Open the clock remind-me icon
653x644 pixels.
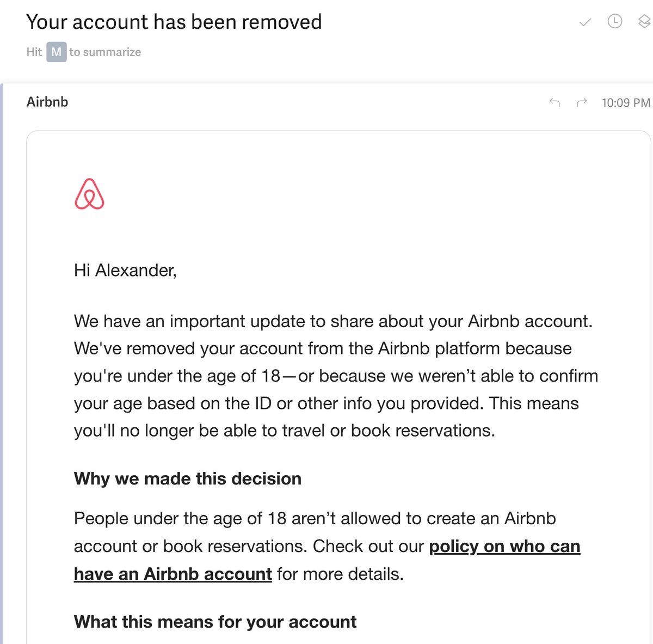point(615,21)
